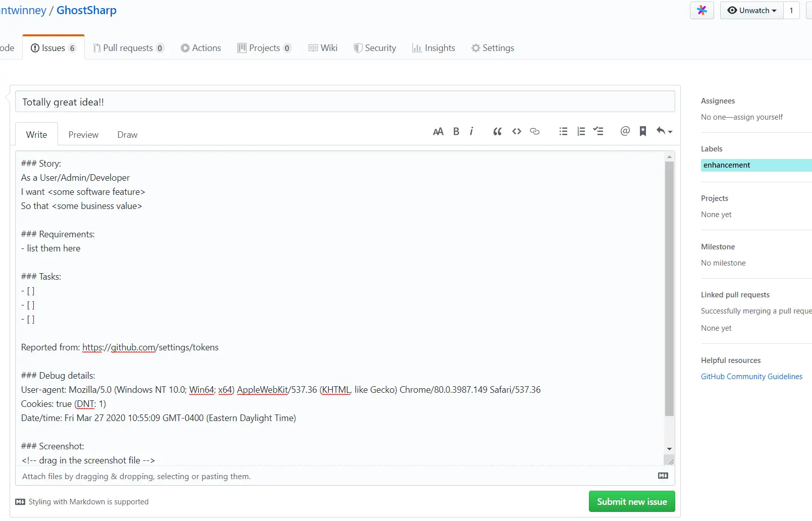Image resolution: width=812 pixels, height=521 pixels.
Task: Open the Linked pull requests section
Action: [x=735, y=295]
